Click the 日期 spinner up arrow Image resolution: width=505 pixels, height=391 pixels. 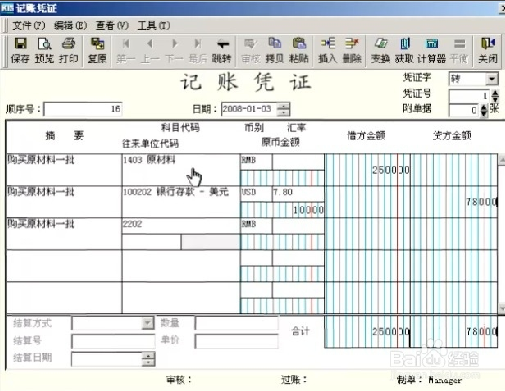[x=283, y=106]
